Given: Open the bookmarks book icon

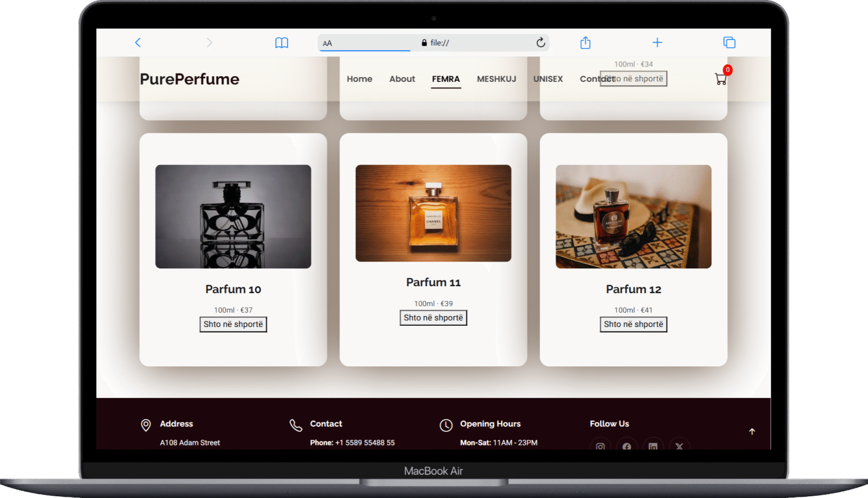Looking at the screenshot, I should pyautogui.click(x=281, y=43).
